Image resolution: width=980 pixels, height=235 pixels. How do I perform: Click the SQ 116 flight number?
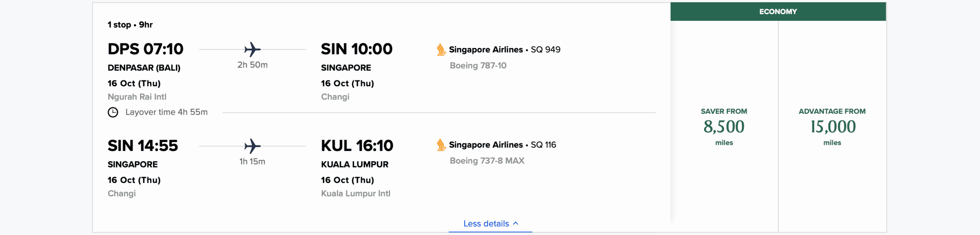pos(543,145)
